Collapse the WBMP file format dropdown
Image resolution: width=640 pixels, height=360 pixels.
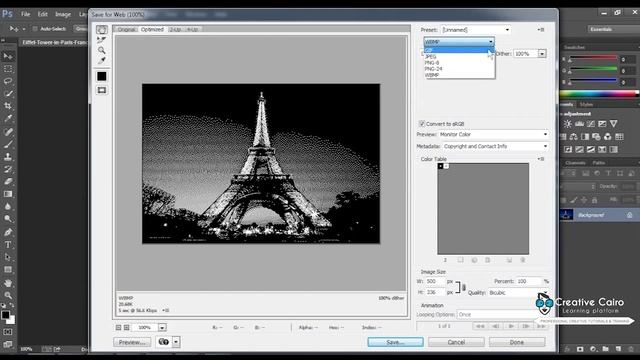pos(459,42)
